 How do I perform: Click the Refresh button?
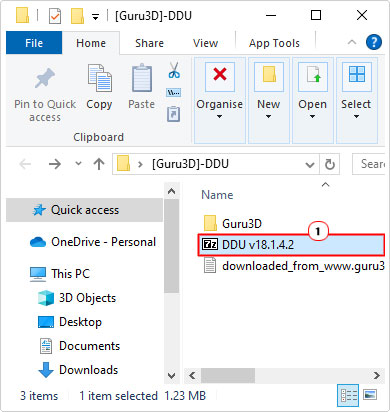(x=330, y=164)
